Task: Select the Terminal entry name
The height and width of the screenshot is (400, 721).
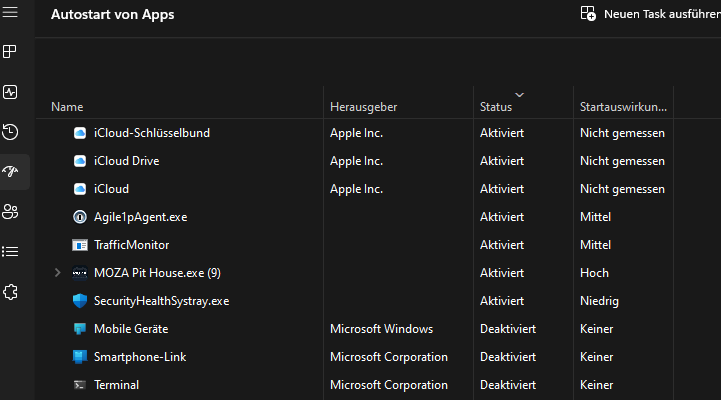Action: (116, 385)
